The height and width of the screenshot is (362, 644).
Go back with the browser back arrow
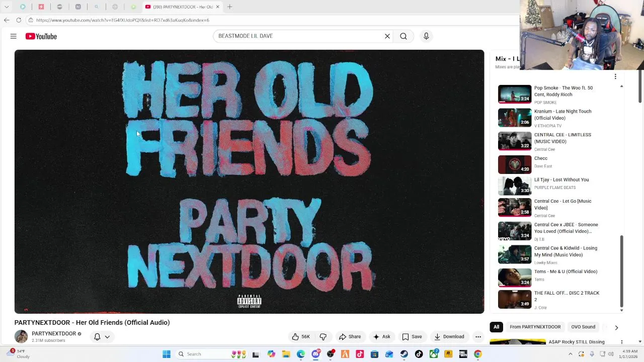tap(7, 20)
